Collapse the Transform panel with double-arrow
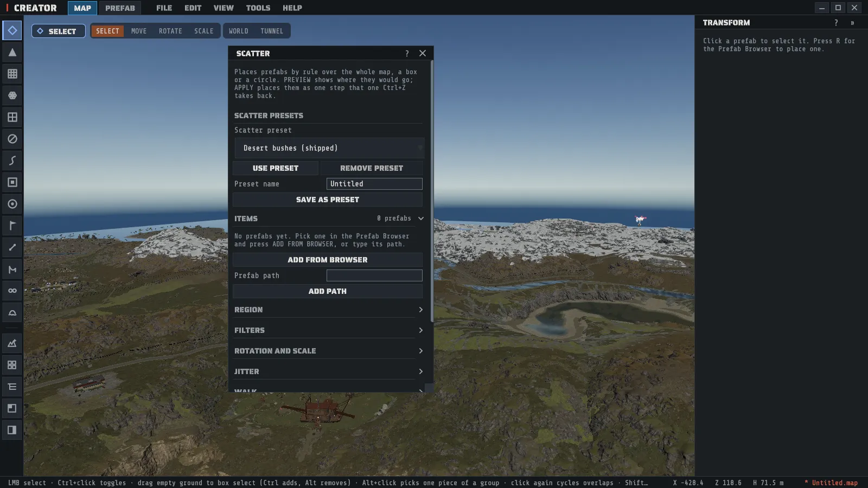This screenshot has width=868, height=488. pos(852,23)
